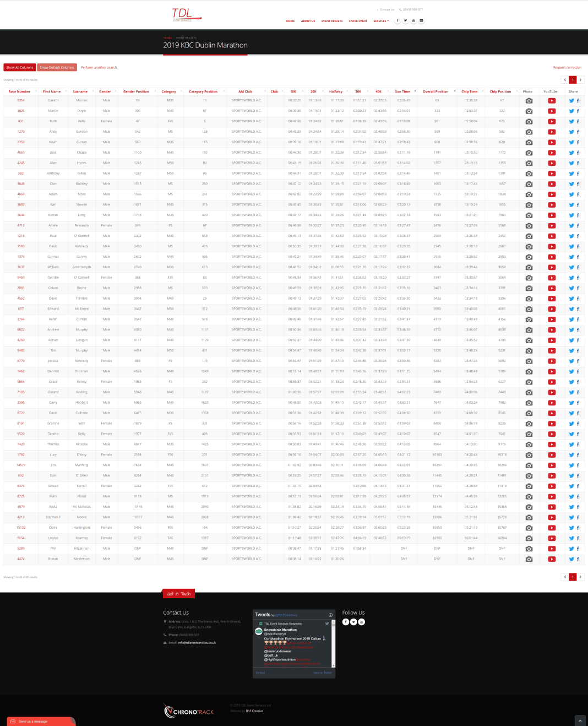The height and width of the screenshot is (726, 588).
Task: Click the Tweets widget scrollbar
Action: tap(334, 643)
